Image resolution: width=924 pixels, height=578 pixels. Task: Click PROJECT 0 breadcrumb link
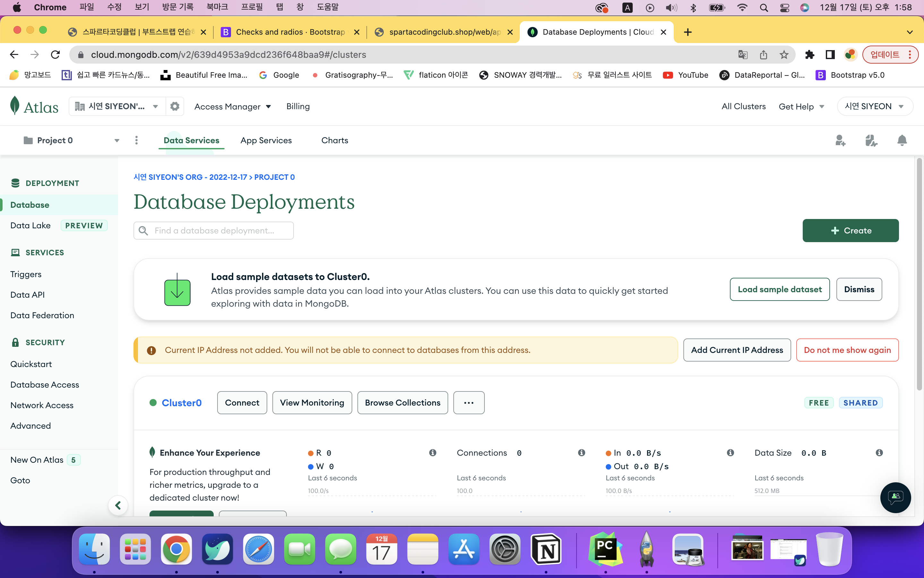pos(275,177)
